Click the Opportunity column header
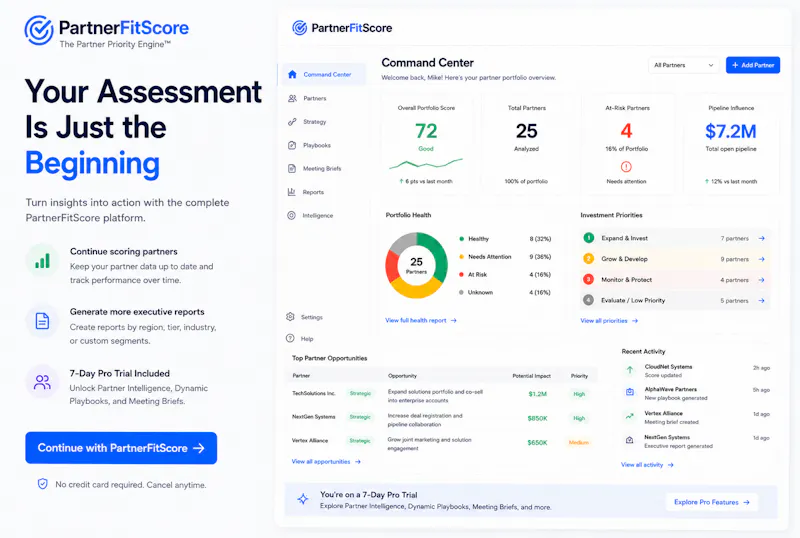The width and height of the screenshot is (800, 538). pos(402,376)
